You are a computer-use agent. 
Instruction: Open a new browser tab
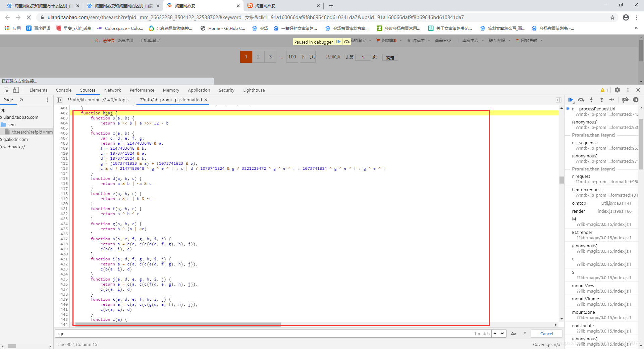(x=331, y=6)
